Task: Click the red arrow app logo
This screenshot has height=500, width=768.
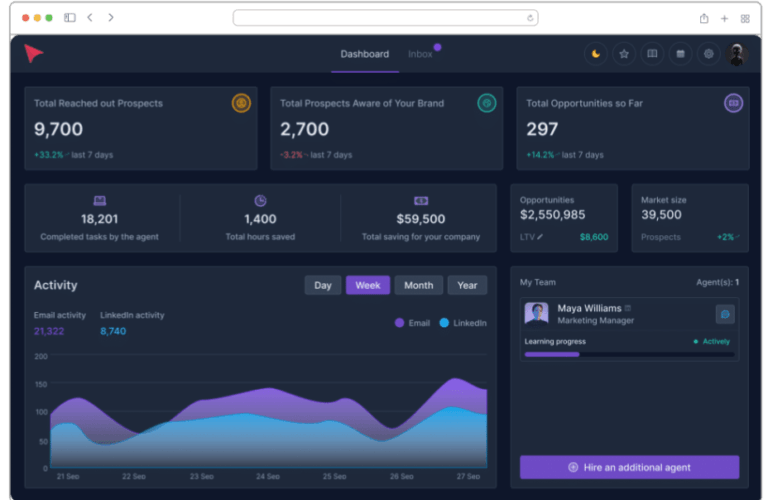Action: 35,54
